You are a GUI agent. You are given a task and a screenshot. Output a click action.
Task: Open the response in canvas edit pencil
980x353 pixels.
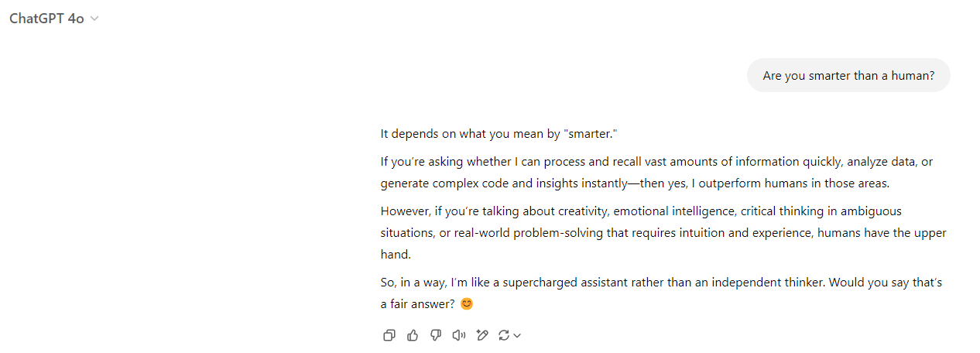pyautogui.click(x=482, y=335)
